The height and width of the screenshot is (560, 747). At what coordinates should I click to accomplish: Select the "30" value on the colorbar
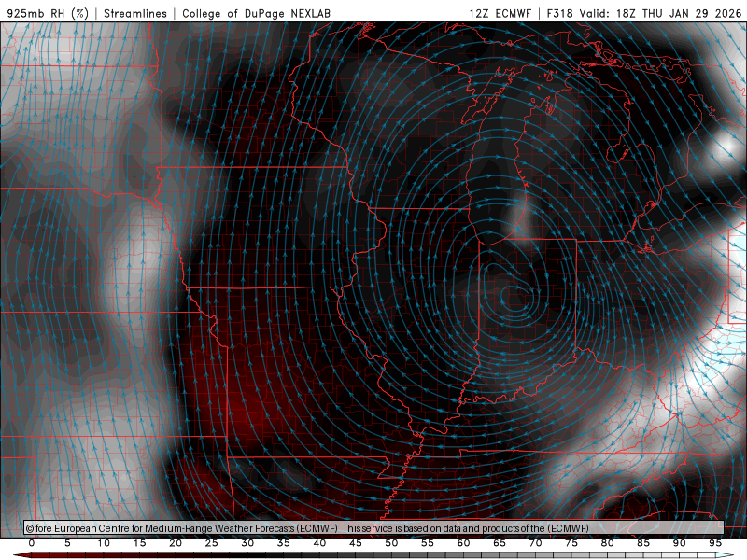[x=247, y=543]
